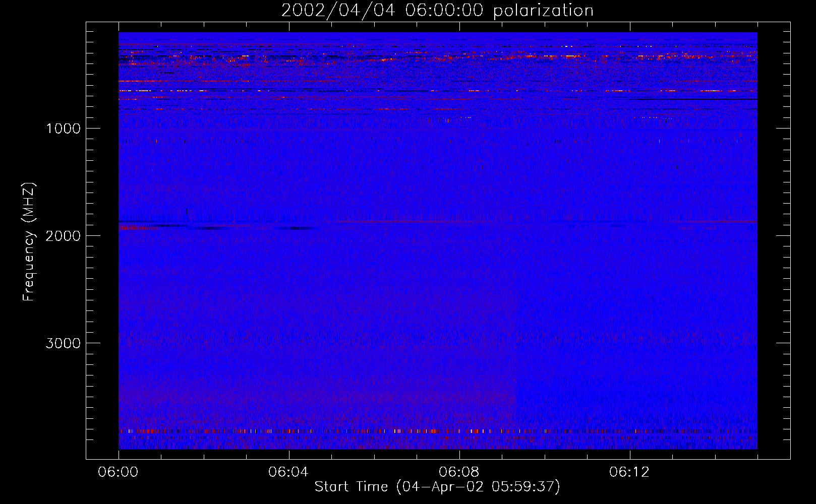Click the date 2002/04/04 in the title
The height and width of the screenshot is (504, 816).
(x=338, y=11)
